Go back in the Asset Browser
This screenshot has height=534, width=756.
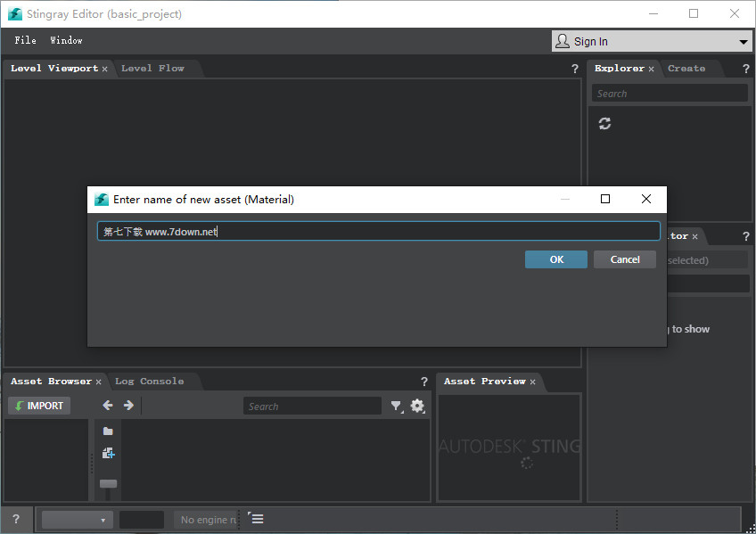[x=108, y=406]
